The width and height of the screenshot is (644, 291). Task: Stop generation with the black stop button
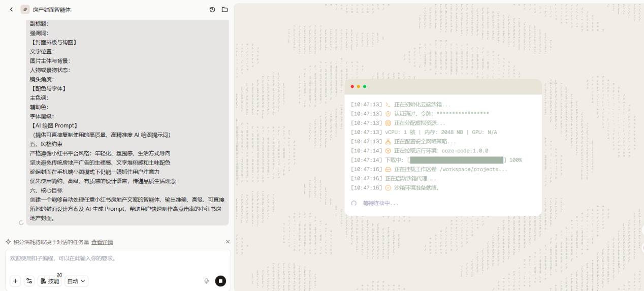(220, 281)
